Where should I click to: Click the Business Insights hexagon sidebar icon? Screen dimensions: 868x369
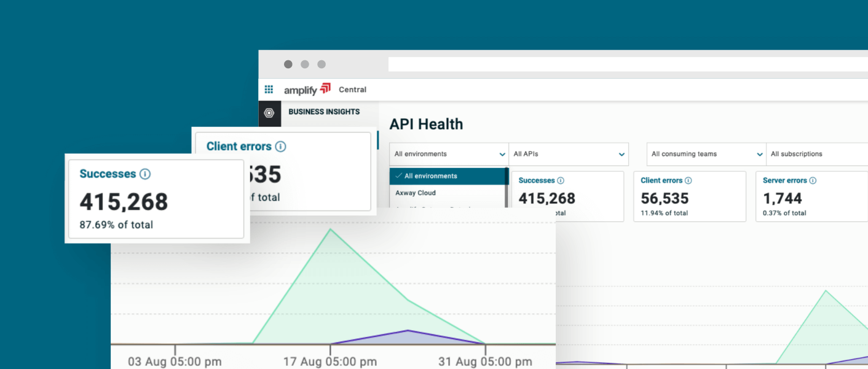tap(269, 113)
